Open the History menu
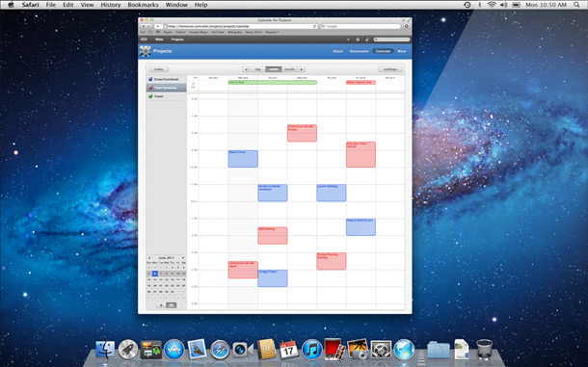Viewport: 588px width, 367px height. point(111,5)
